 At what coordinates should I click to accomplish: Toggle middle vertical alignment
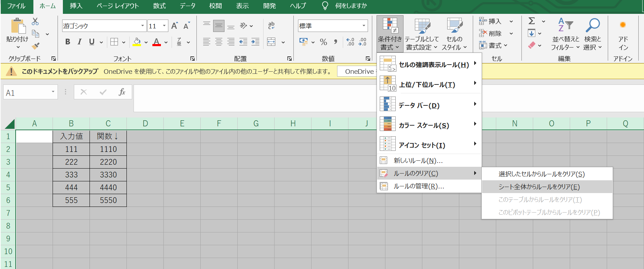tap(219, 26)
